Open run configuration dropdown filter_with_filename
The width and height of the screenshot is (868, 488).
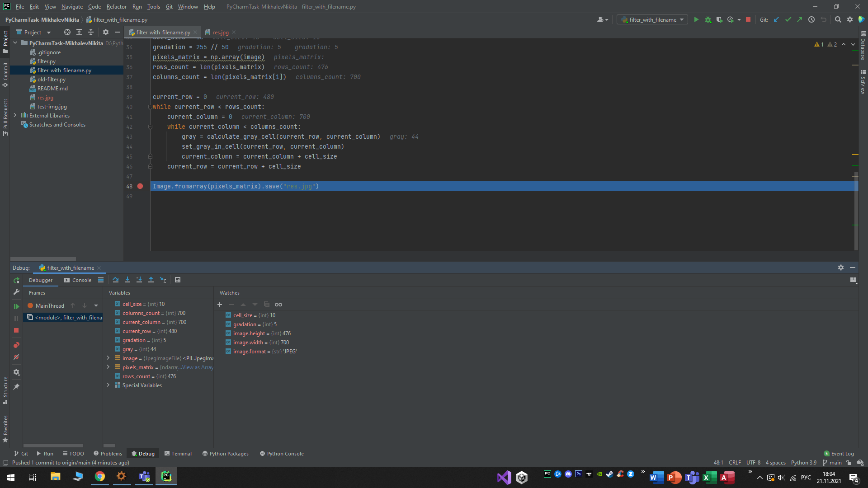click(652, 19)
